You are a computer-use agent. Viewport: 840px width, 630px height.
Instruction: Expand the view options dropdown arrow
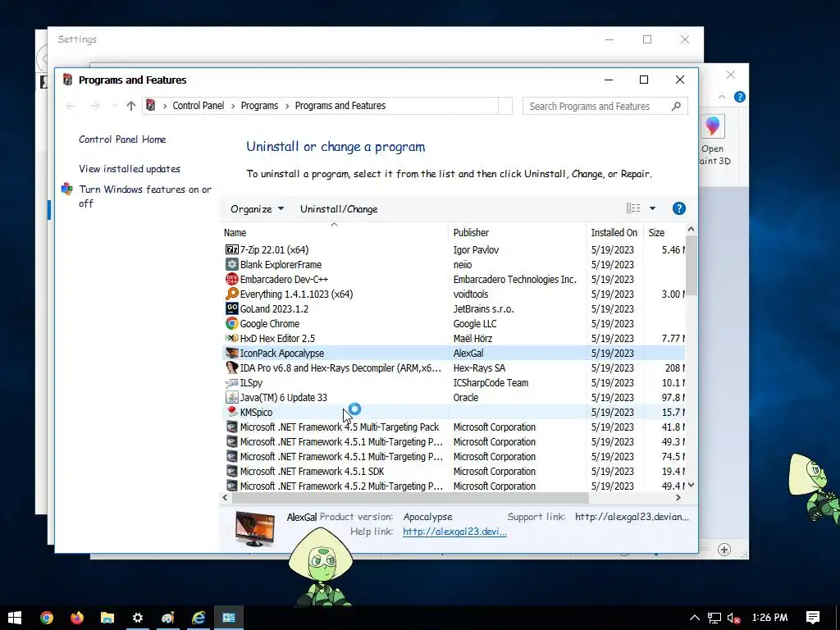(x=652, y=208)
